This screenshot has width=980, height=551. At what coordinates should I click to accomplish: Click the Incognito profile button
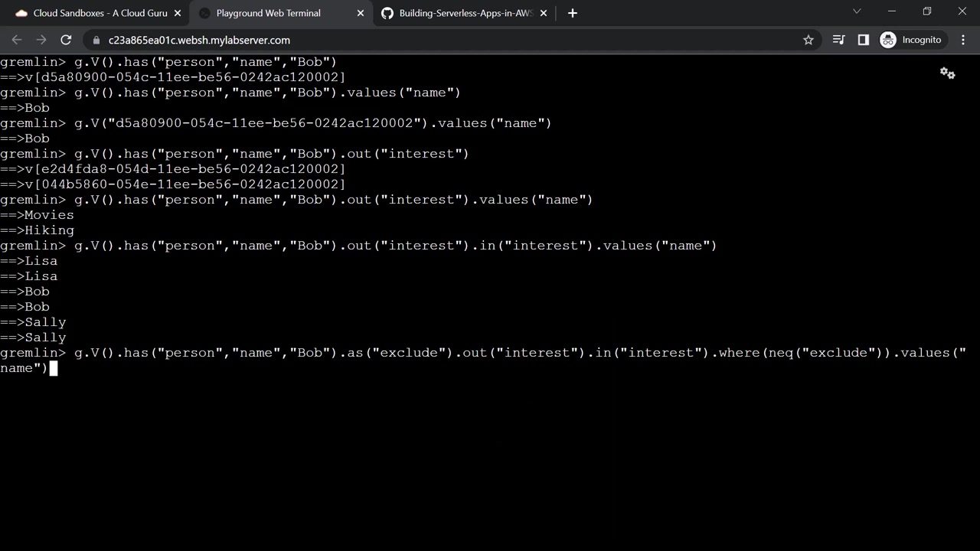[x=911, y=40]
